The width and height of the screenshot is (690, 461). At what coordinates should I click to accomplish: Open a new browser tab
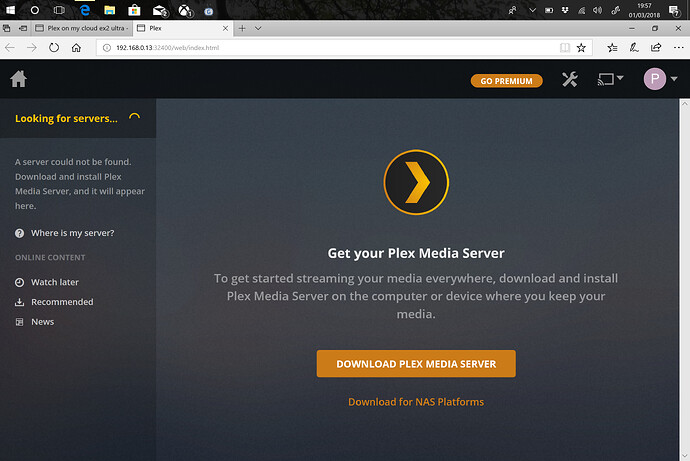pyautogui.click(x=242, y=28)
